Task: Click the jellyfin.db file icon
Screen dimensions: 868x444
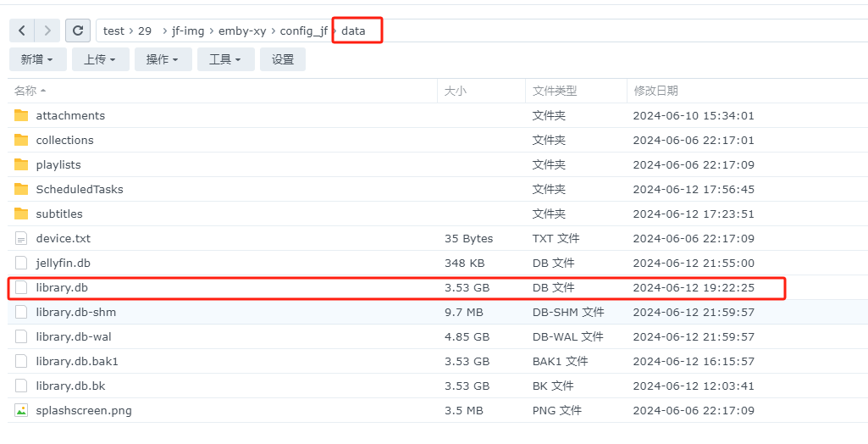Action: click(21, 264)
